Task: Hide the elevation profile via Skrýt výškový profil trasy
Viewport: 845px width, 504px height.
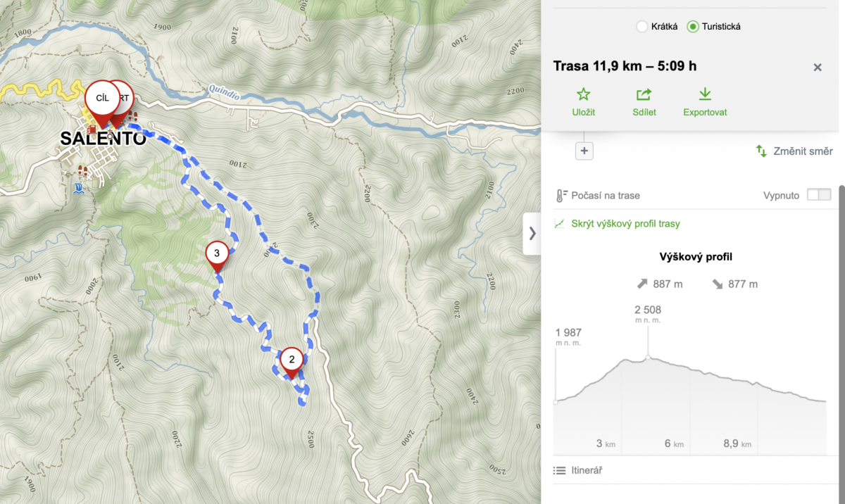Action: [x=625, y=224]
